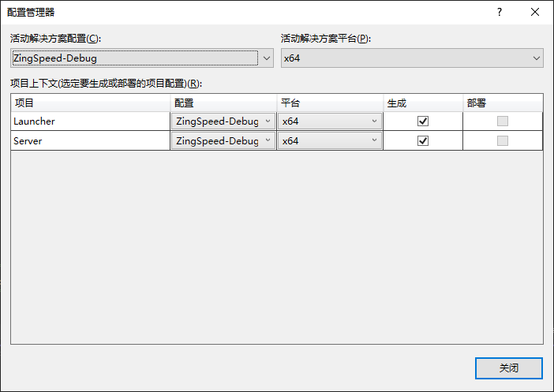
Task: Open the active solution configuration dropdown
Action: (x=142, y=58)
